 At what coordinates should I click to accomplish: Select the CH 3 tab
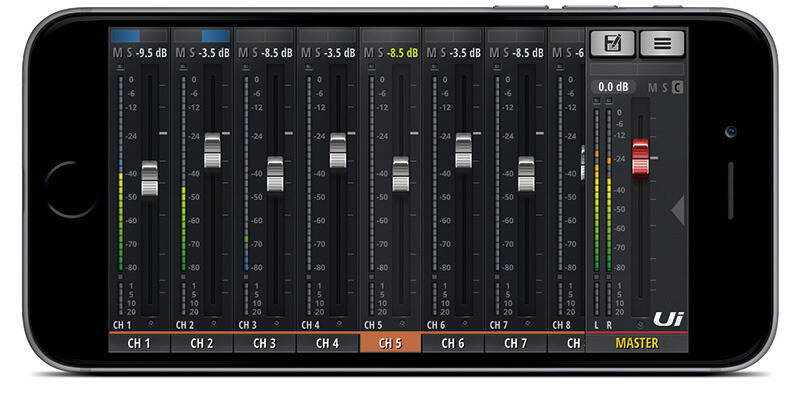[265, 343]
